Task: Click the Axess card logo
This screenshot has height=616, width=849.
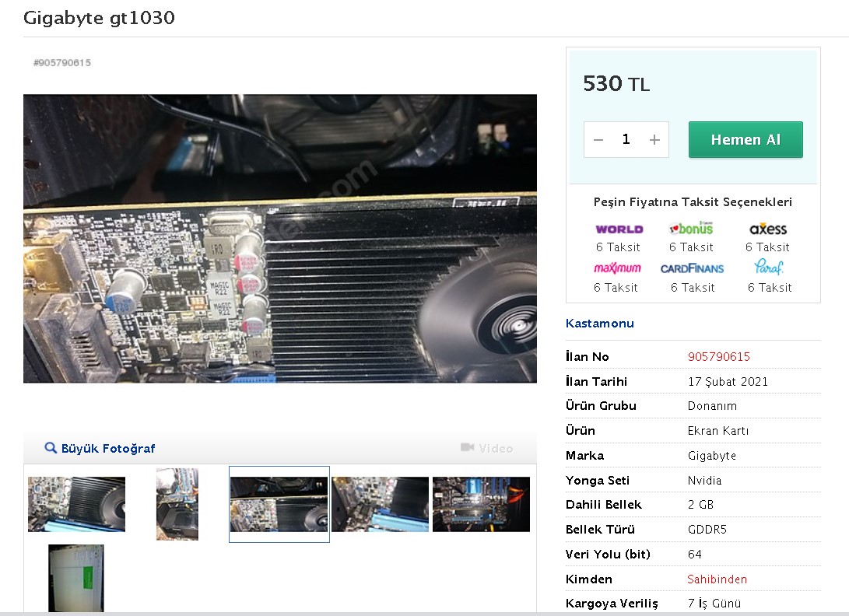Action: pyautogui.click(x=768, y=229)
